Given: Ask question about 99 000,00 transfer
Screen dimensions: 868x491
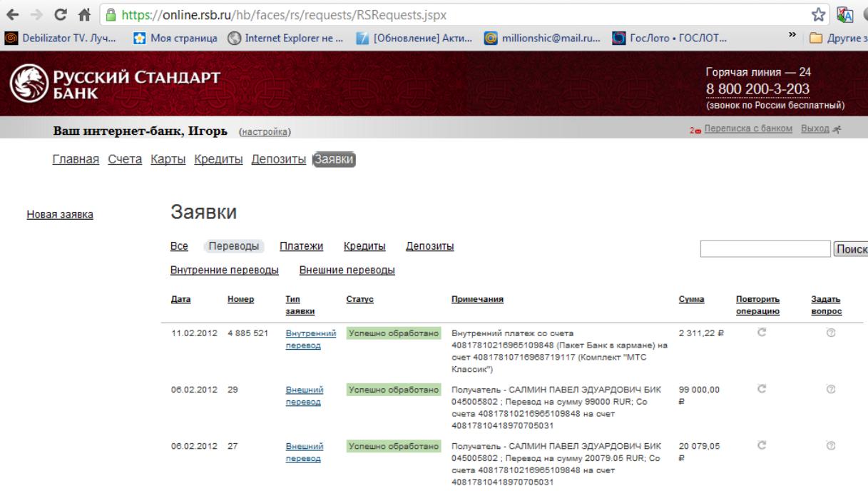Looking at the screenshot, I should 830,389.
